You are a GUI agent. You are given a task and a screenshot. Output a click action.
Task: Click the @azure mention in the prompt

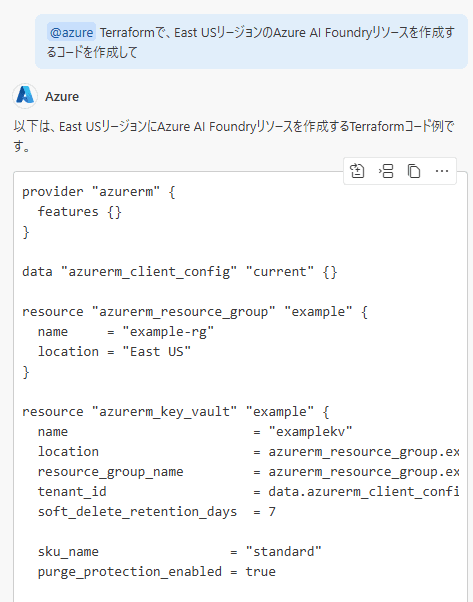click(71, 32)
